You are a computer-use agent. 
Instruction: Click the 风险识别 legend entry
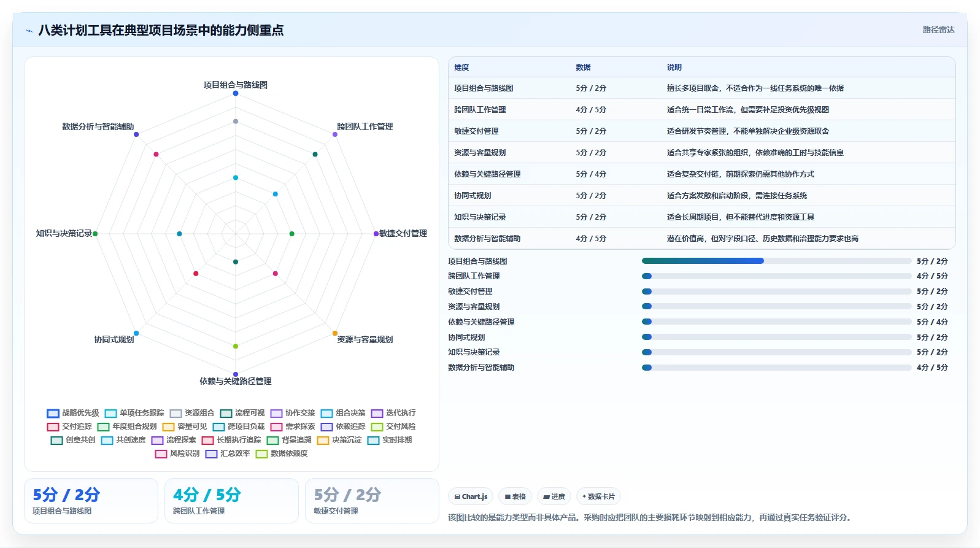pos(177,453)
